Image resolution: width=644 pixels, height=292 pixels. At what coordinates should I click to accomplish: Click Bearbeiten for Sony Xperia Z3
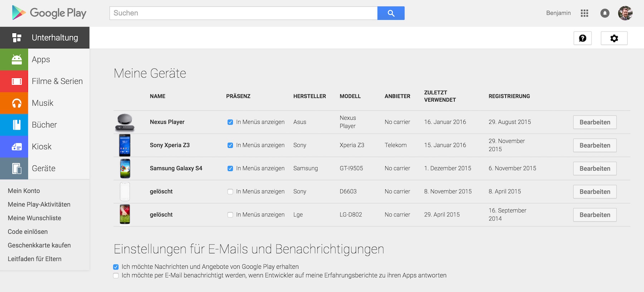(x=595, y=145)
